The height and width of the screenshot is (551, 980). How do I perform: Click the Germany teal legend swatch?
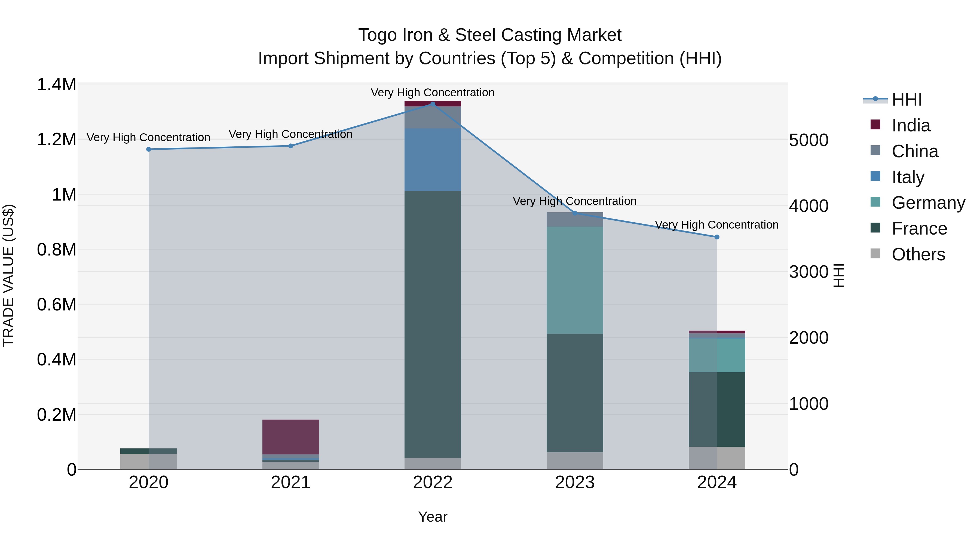tap(875, 202)
